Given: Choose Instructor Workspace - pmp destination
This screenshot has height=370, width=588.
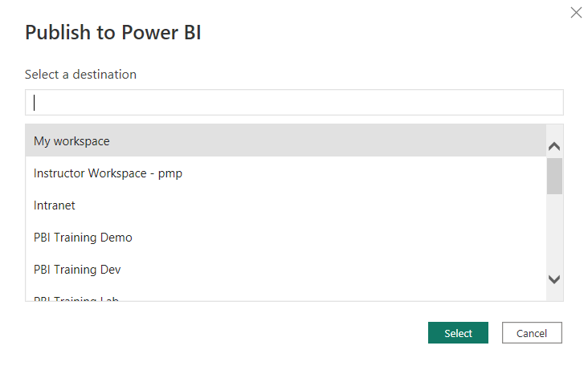Looking at the screenshot, I should [285, 173].
